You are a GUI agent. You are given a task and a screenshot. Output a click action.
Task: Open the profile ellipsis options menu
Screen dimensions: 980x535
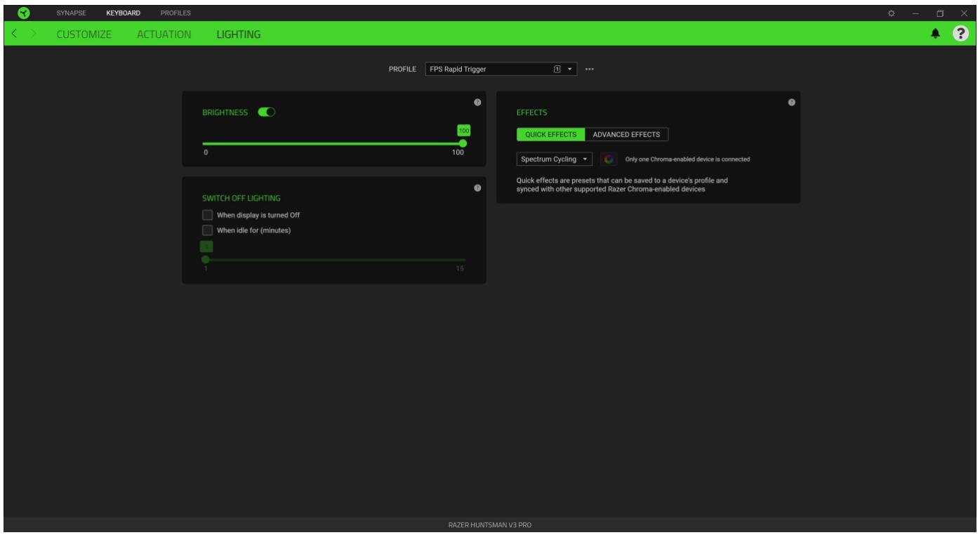589,70
